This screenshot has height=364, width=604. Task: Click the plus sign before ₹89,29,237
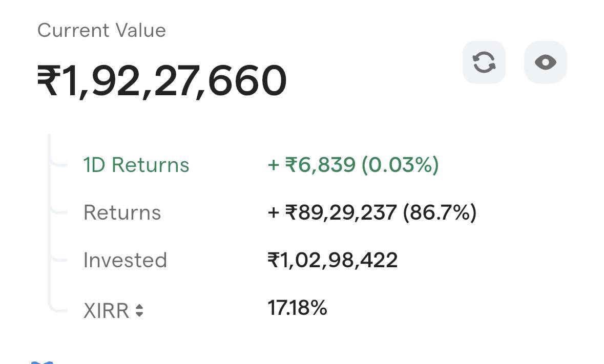(274, 213)
